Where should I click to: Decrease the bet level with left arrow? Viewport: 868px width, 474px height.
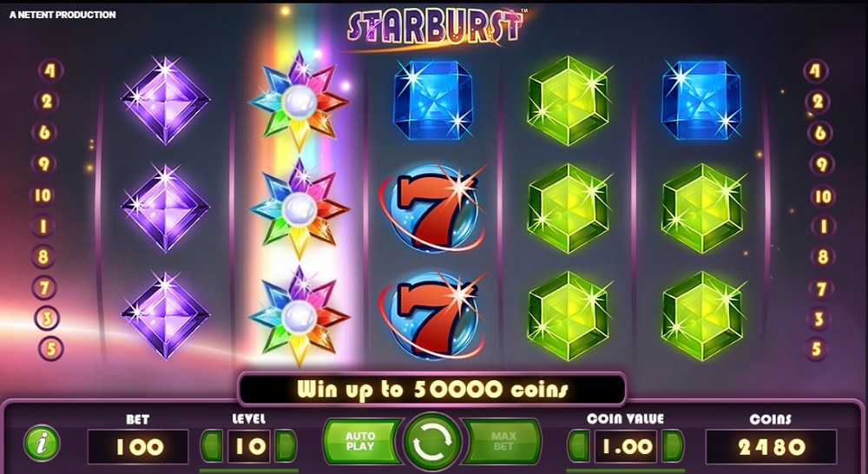coord(211,445)
